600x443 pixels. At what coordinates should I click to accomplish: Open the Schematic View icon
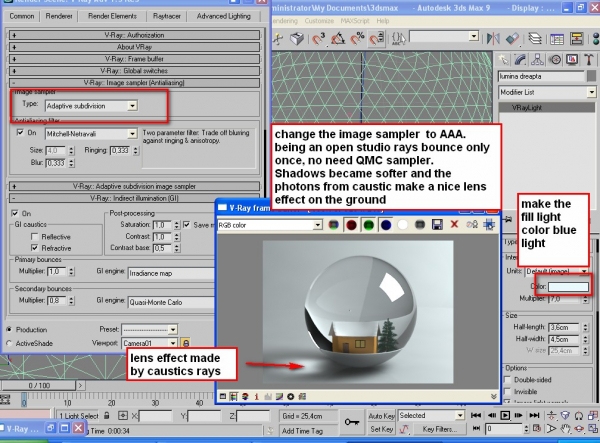pos(576,39)
